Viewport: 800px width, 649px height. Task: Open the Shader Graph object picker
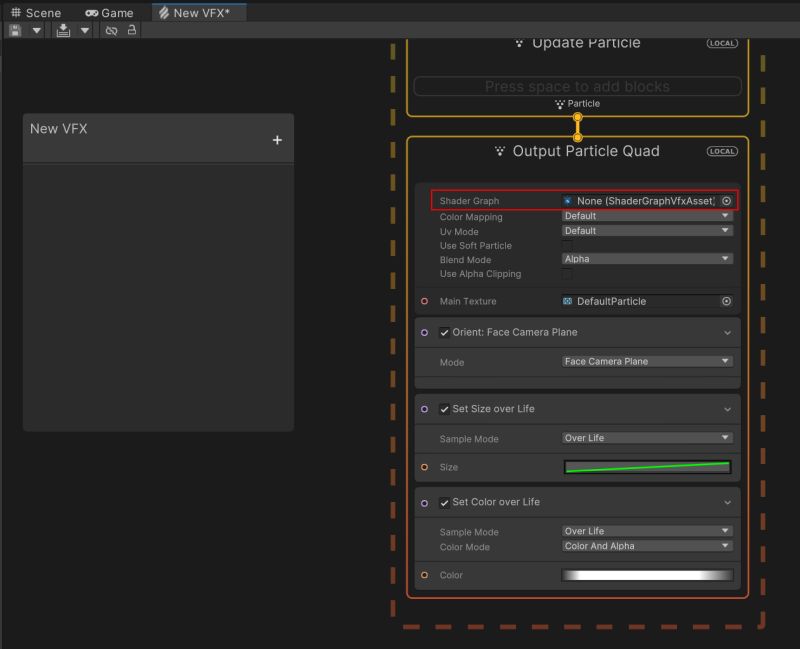pos(727,201)
